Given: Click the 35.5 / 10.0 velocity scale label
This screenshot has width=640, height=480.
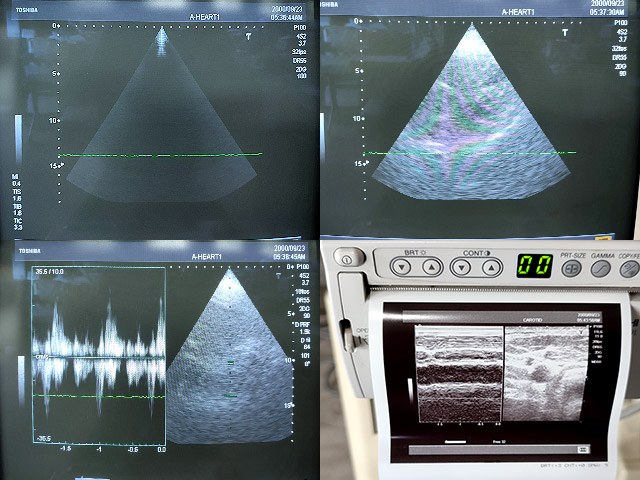Looking at the screenshot, I should coord(49,271).
